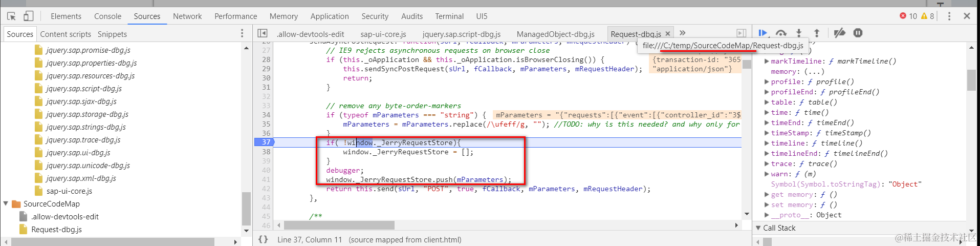Open the DevTools three-dot customize menu
The height and width of the screenshot is (246, 980).
pyautogui.click(x=949, y=16)
